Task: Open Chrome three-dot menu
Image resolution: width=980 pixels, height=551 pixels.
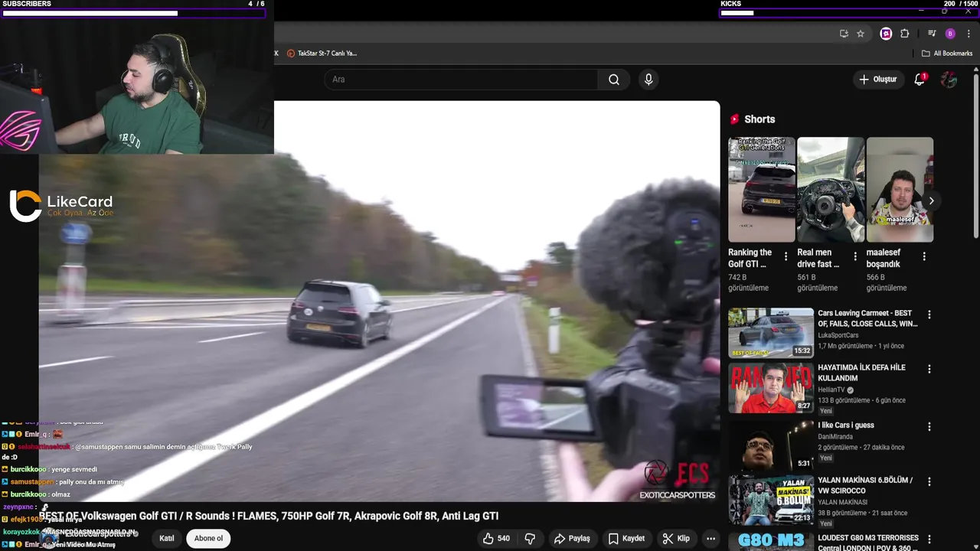Action: coord(969,34)
